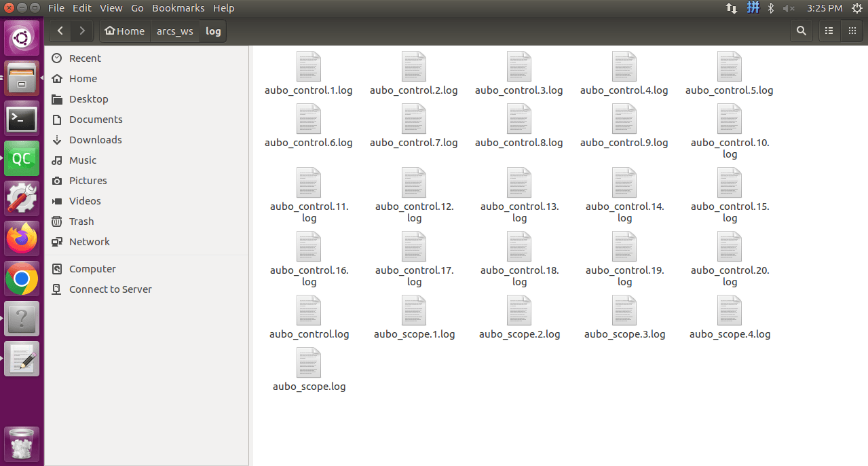Go to Home in the path bar
The image size is (868, 466).
[x=125, y=31]
